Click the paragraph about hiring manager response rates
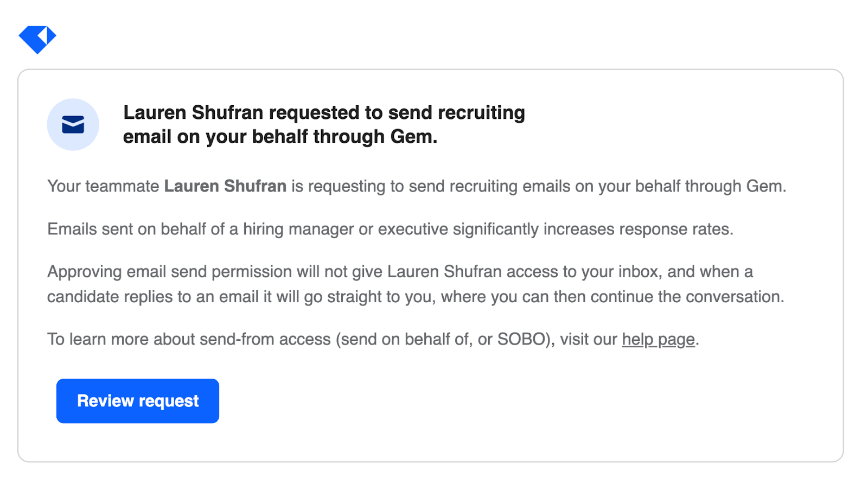Screen dimensions: 868x484 click(x=390, y=229)
